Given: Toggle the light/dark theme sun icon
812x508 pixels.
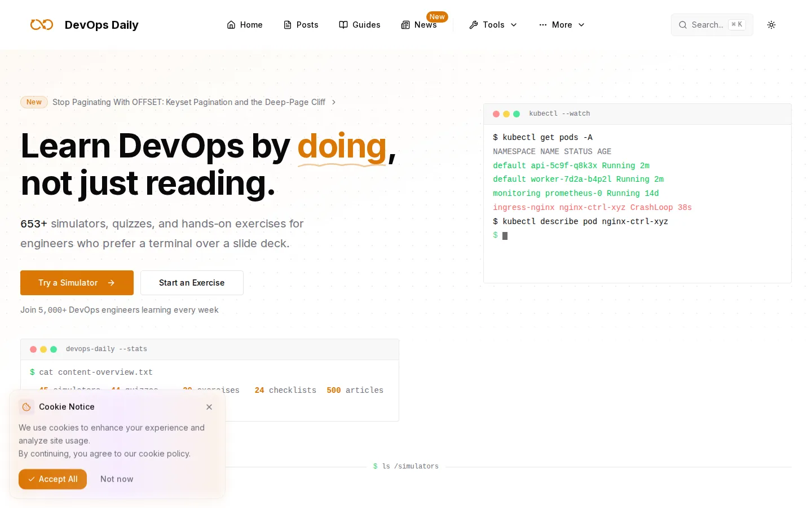Looking at the screenshot, I should coord(771,25).
